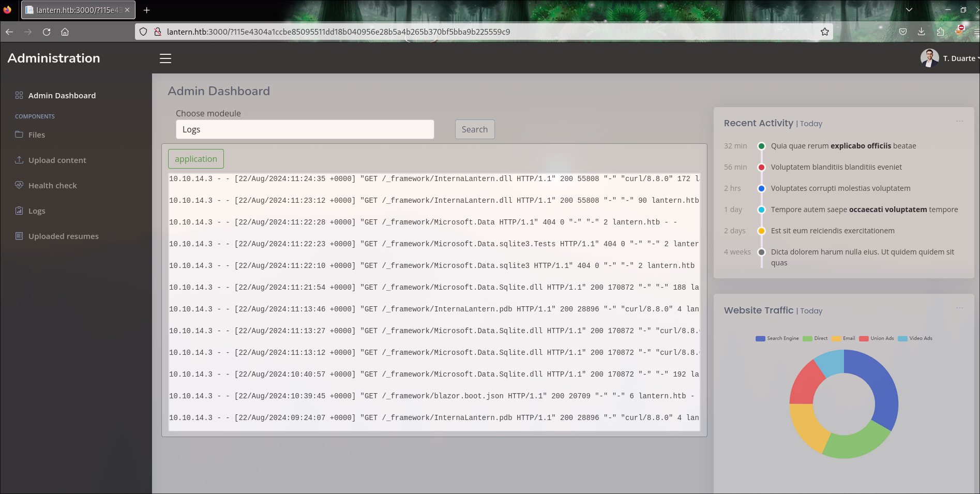Screen dimensions: 980x494
Task: Click the Files folder icon in sidebar
Action: click(19, 134)
